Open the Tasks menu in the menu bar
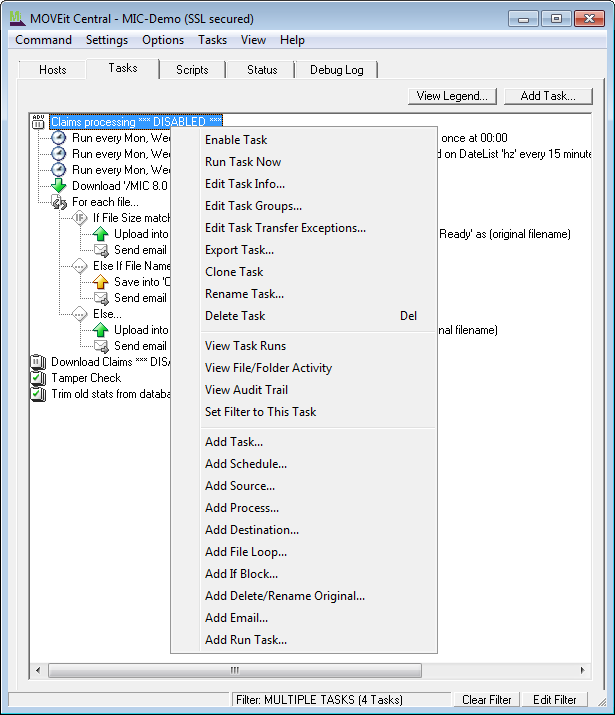This screenshot has width=615, height=715. pyautogui.click(x=212, y=40)
